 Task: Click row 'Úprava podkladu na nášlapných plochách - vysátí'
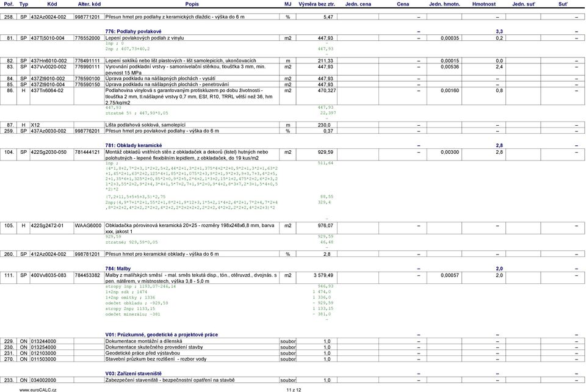click(292, 79)
